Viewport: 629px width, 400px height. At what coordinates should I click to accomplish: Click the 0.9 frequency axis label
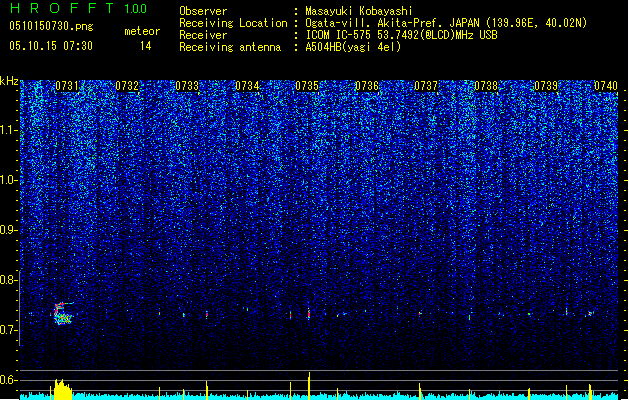click(9, 230)
